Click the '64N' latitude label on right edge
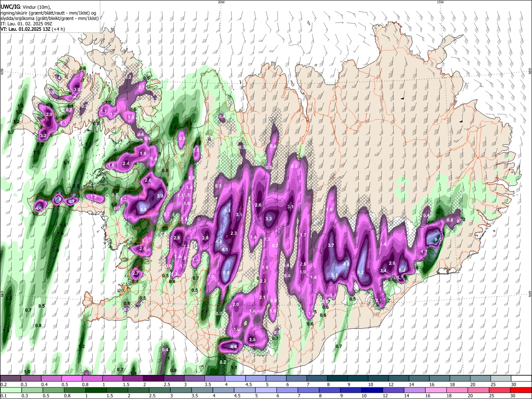Viewport: 532px width, 399px height. [x=530, y=294]
